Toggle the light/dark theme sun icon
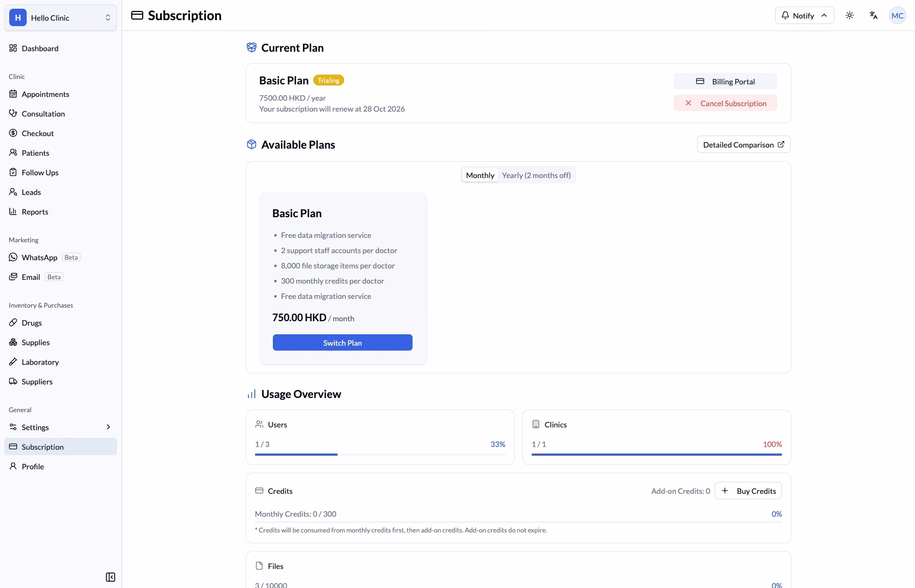 click(x=850, y=15)
